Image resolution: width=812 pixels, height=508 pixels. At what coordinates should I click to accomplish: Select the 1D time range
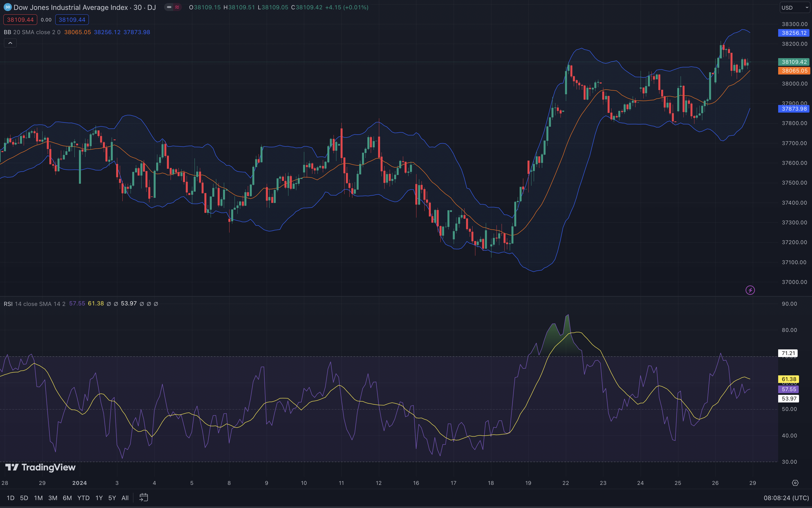point(10,498)
